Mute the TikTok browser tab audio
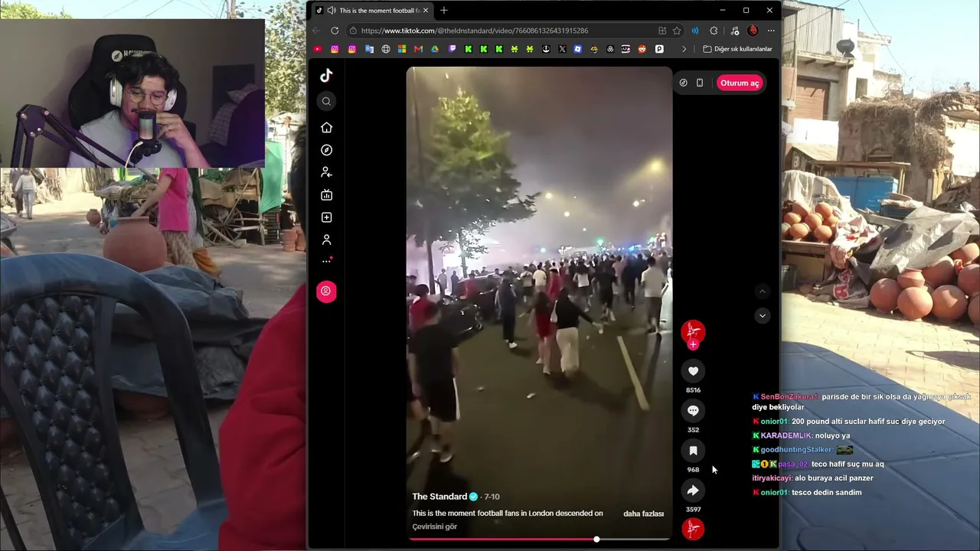This screenshot has width=980, height=551. (331, 10)
